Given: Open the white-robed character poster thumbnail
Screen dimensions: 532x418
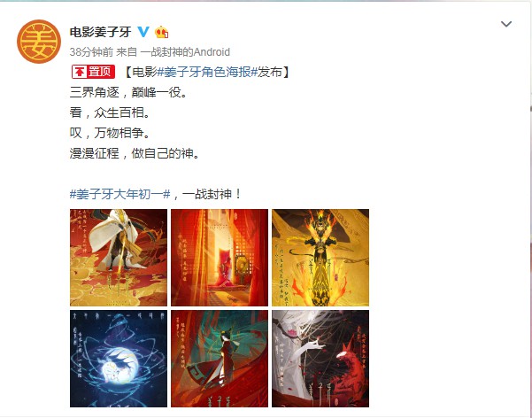Looking at the screenshot, I should (x=119, y=258).
